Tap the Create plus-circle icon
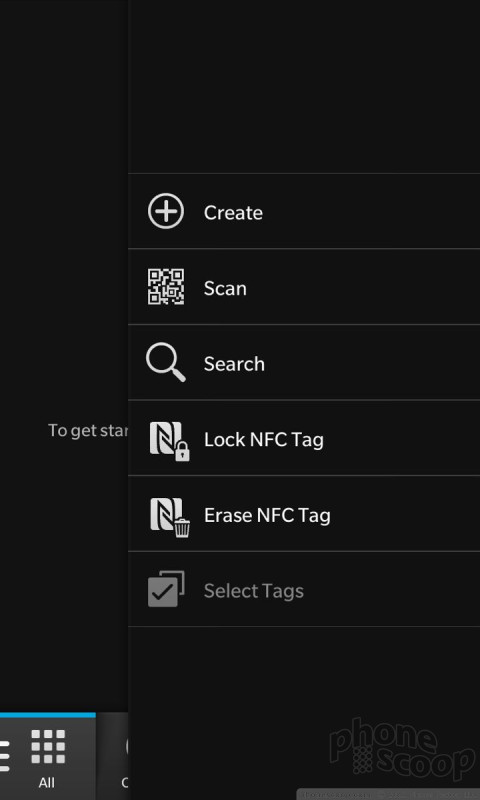The width and height of the screenshot is (480, 800). (166, 211)
